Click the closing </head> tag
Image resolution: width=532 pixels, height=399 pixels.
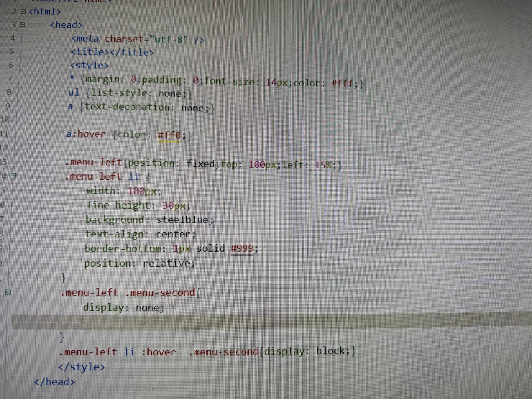(x=55, y=382)
